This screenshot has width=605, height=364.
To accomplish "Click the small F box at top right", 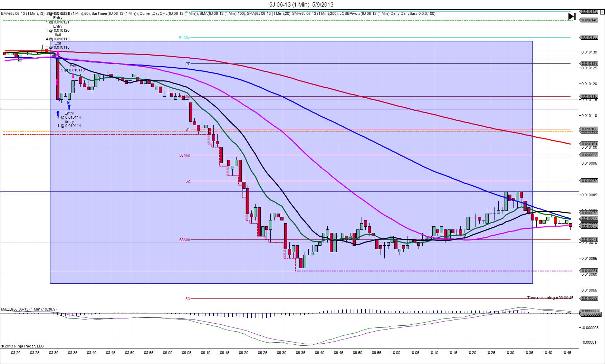I will point(602,12).
